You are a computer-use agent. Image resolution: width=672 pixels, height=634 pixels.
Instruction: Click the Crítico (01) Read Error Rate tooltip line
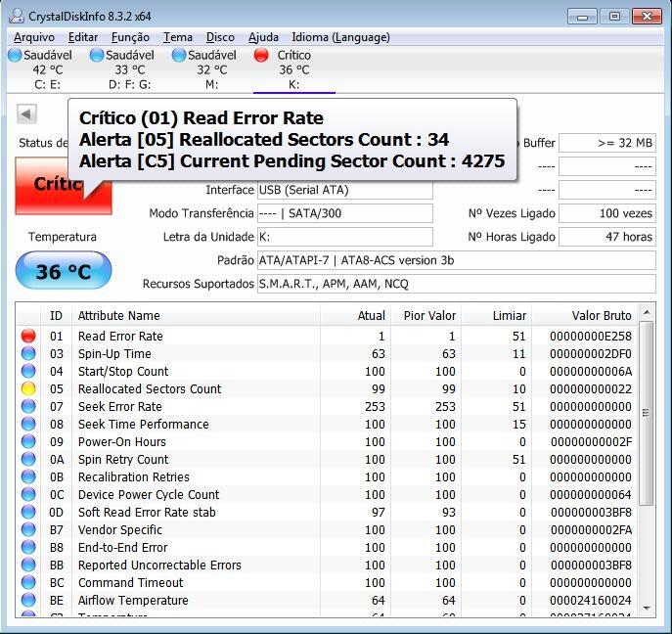click(x=202, y=117)
